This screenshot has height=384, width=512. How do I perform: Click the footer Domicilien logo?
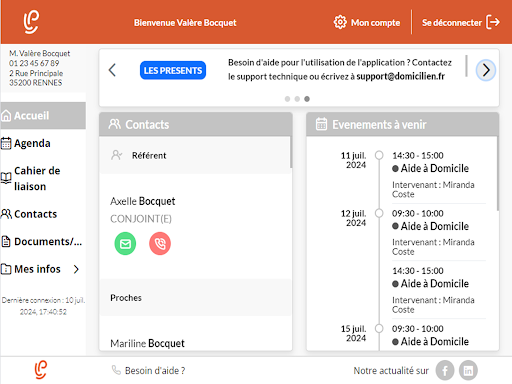click(x=41, y=370)
